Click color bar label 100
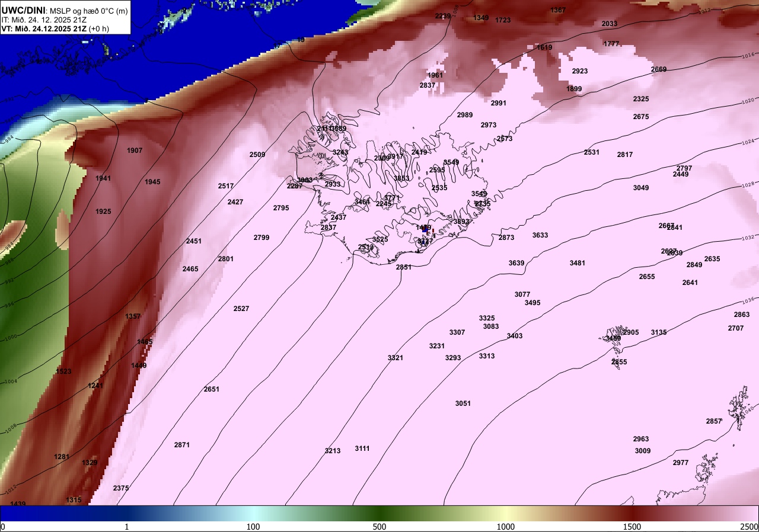Viewport: 759px width, 532px height. [253, 527]
